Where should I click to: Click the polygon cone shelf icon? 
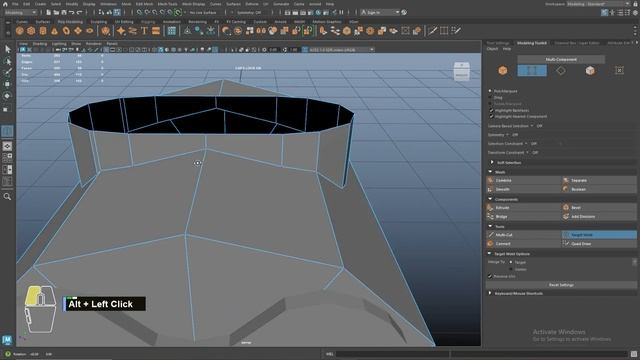[54, 31]
